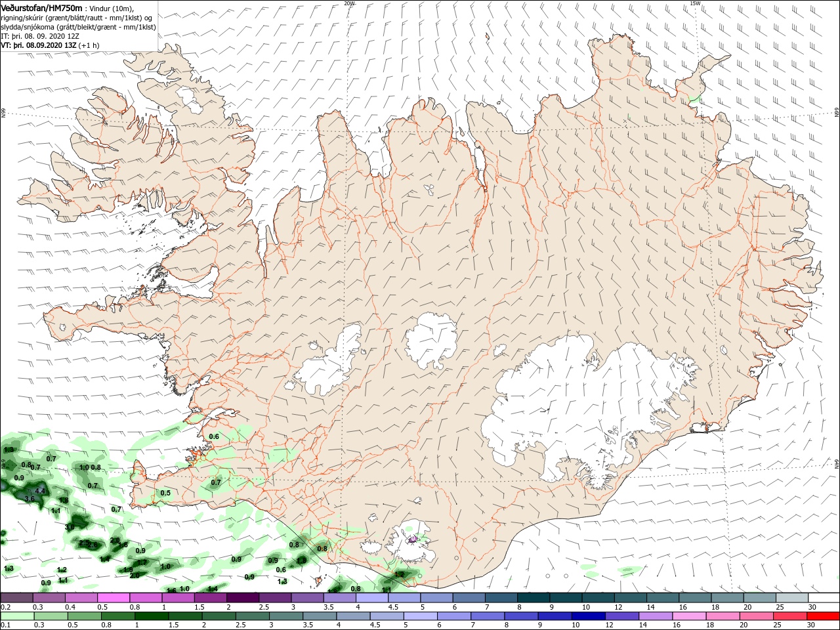Select the 0.5 green lower legend swatch

(85, 616)
